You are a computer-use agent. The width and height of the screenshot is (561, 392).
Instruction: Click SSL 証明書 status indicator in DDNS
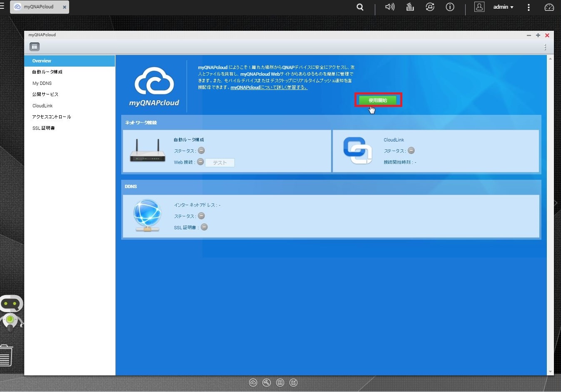204,227
